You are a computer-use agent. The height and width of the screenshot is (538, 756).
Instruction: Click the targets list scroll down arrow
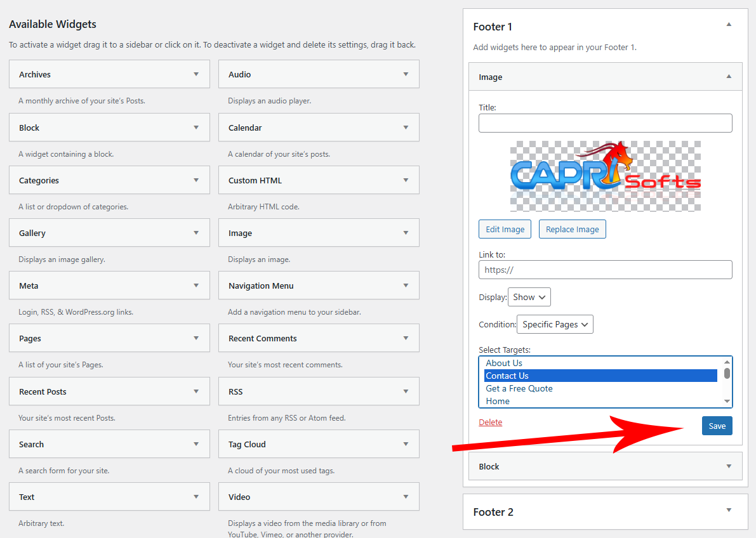727,402
